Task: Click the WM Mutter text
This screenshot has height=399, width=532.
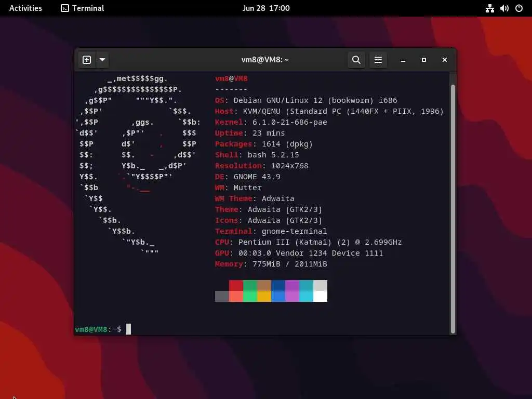Action: tap(238, 187)
